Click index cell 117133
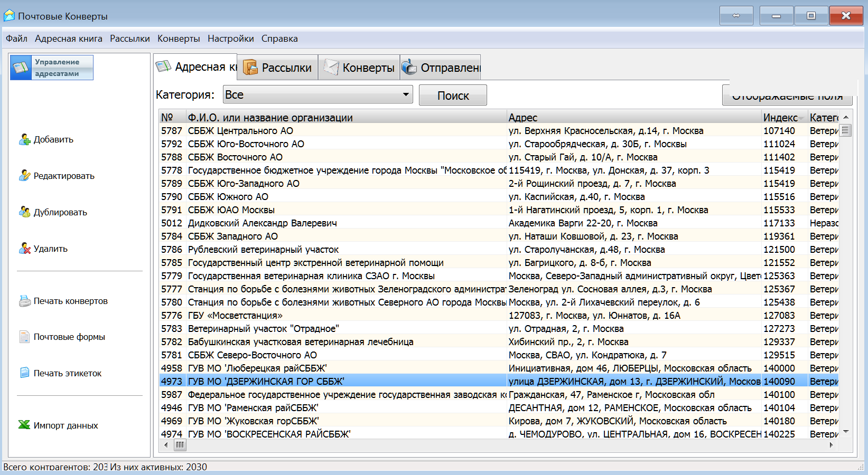868x475 pixels. tap(779, 223)
